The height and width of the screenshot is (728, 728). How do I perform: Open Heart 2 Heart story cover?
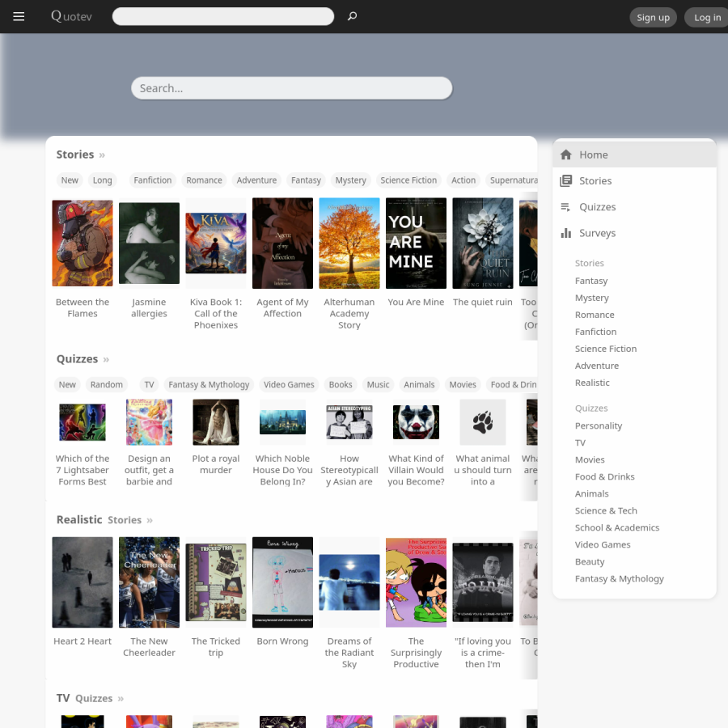click(83, 582)
